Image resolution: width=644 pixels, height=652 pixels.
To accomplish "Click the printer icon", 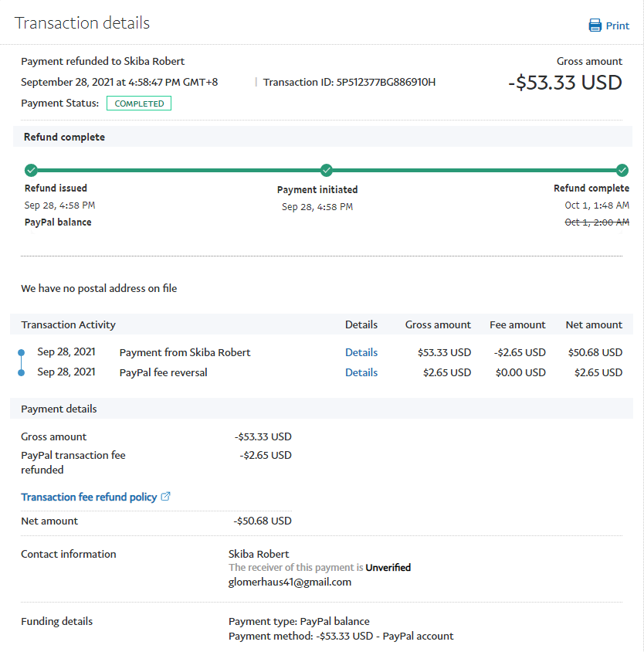I will pyautogui.click(x=595, y=25).
